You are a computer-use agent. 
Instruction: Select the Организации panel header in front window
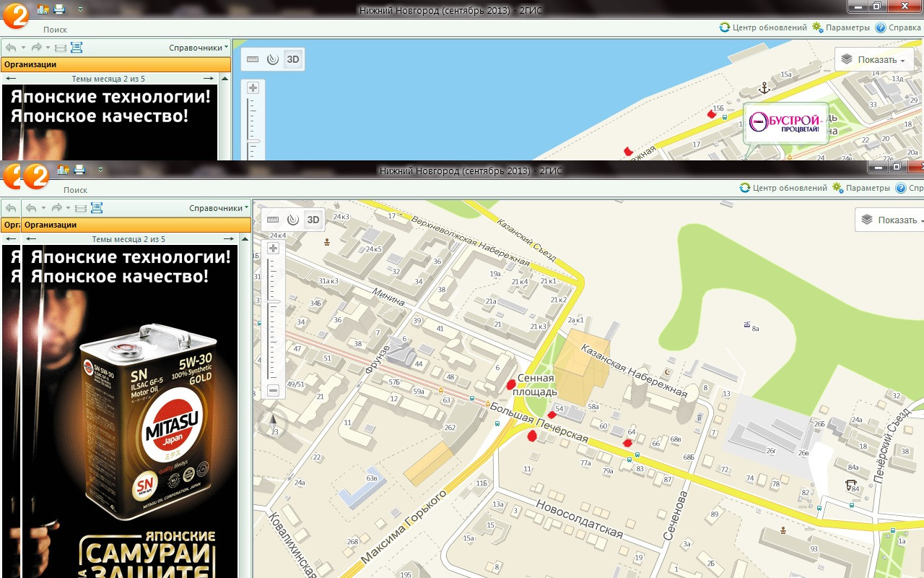[136, 225]
